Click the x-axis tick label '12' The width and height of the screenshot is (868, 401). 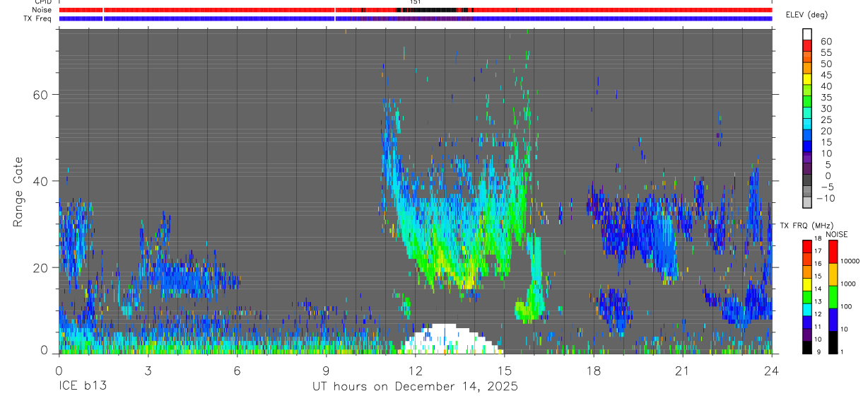click(x=415, y=371)
